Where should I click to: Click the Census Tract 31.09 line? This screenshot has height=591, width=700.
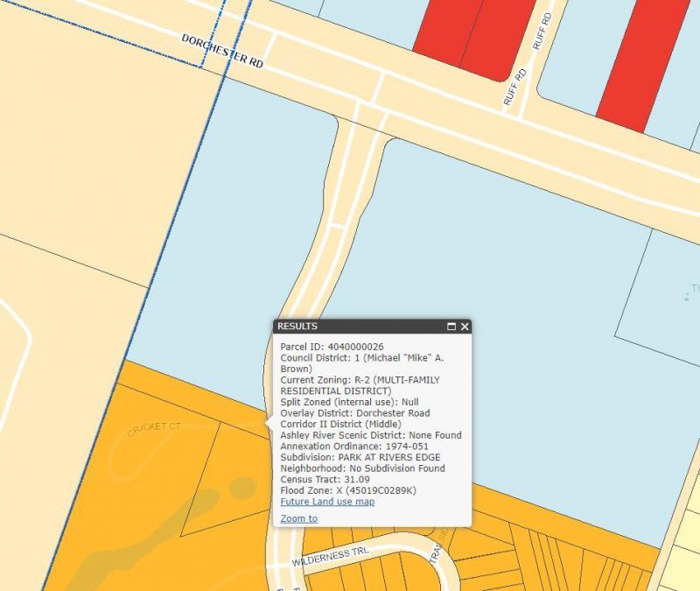(x=325, y=480)
